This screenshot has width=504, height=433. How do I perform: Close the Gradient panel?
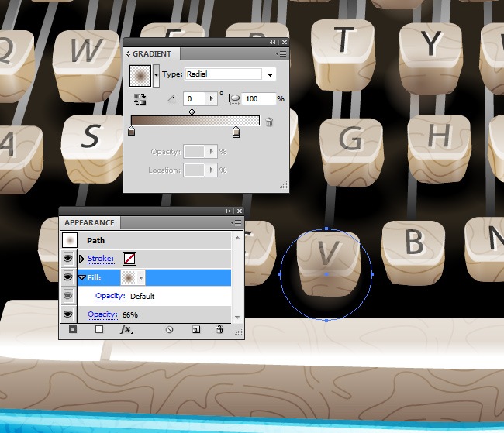tap(285, 42)
